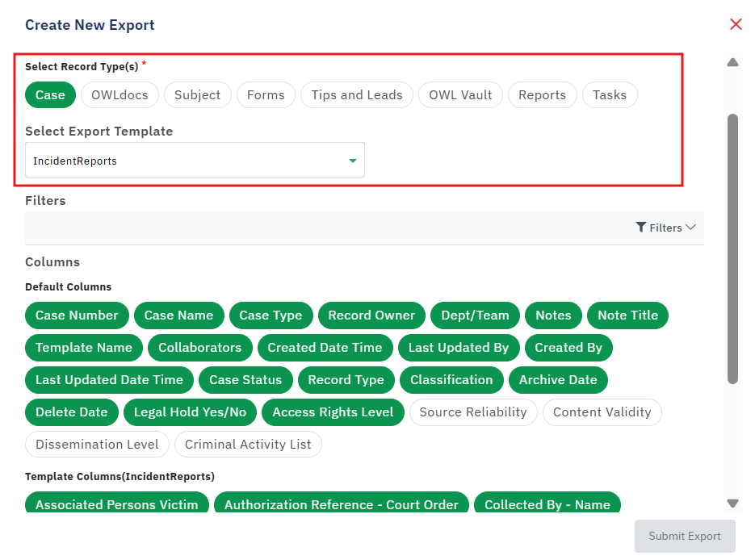The height and width of the screenshot is (560, 755).
Task: Toggle the Record Type column
Action: [346, 379]
